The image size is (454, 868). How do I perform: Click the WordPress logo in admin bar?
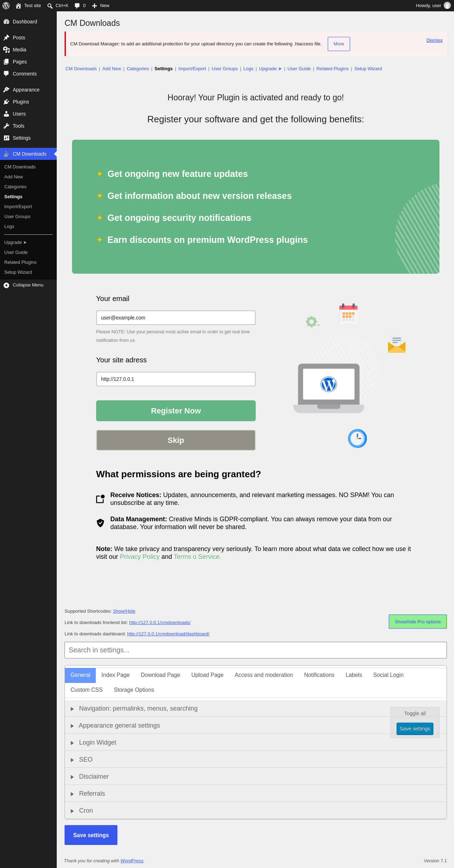[x=6, y=6]
